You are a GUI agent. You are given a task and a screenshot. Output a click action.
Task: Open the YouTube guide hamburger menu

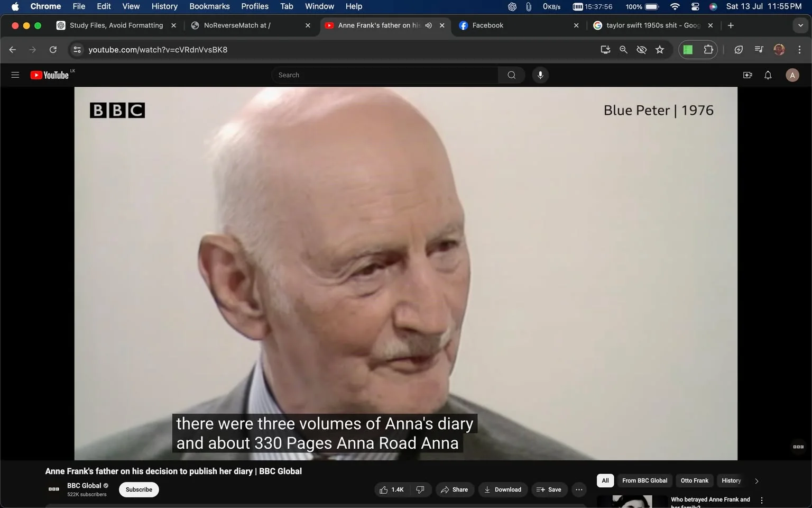point(15,75)
